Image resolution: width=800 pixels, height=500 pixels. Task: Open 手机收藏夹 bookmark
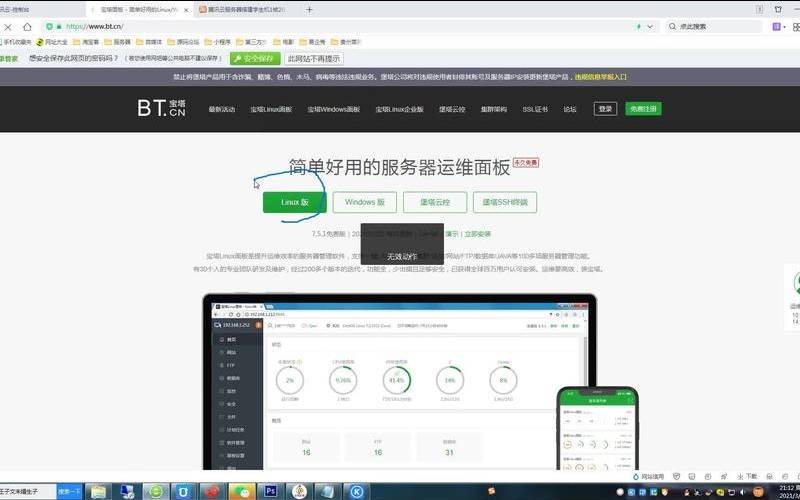[15, 42]
